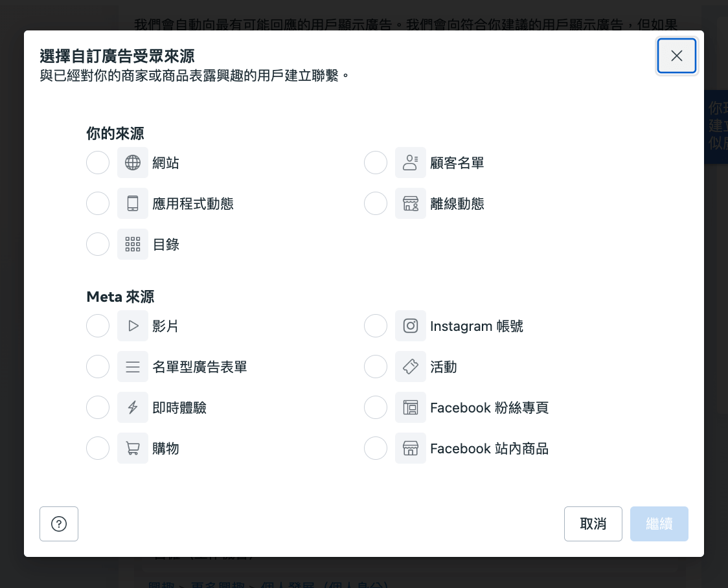Viewport: 728px width, 588px height.
Task: Click the shopping cart icon for 購物
Action: [133, 448]
